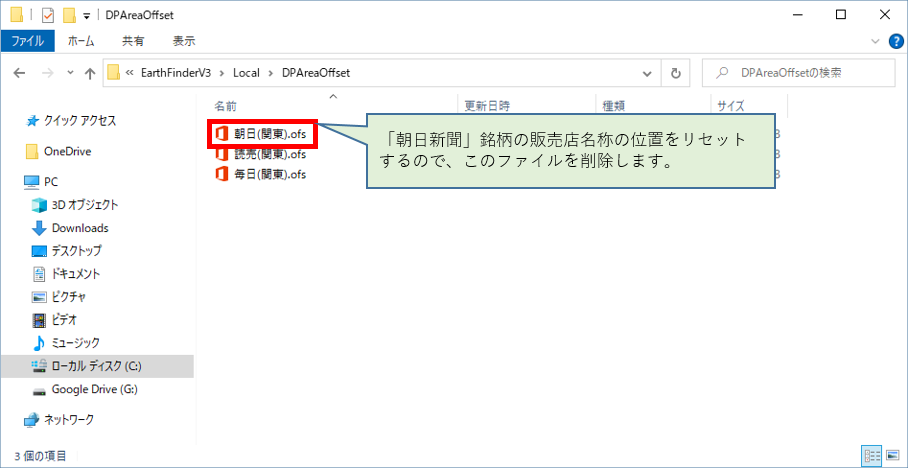Click the drive icon of Google Drive (G:)
The width and height of the screenshot is (908, 468).
[39, 390]
